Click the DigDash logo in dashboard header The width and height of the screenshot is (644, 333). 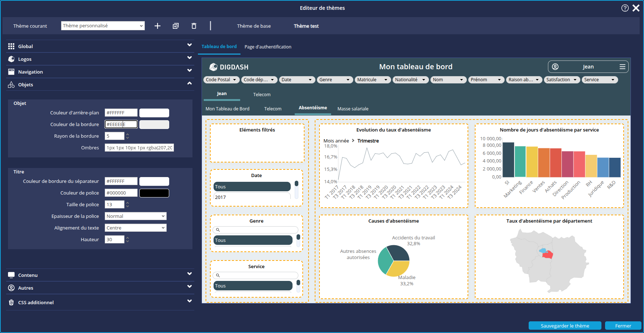tap(229, 67)
